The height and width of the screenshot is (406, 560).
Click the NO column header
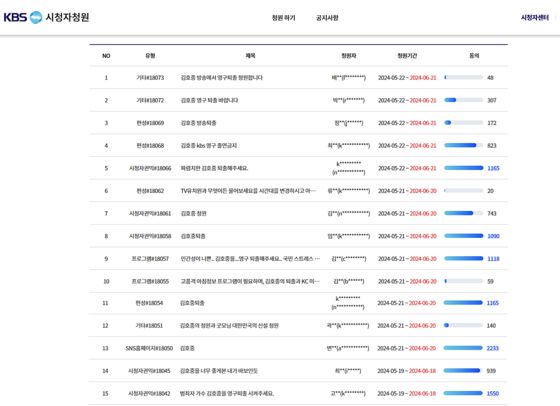106,56
